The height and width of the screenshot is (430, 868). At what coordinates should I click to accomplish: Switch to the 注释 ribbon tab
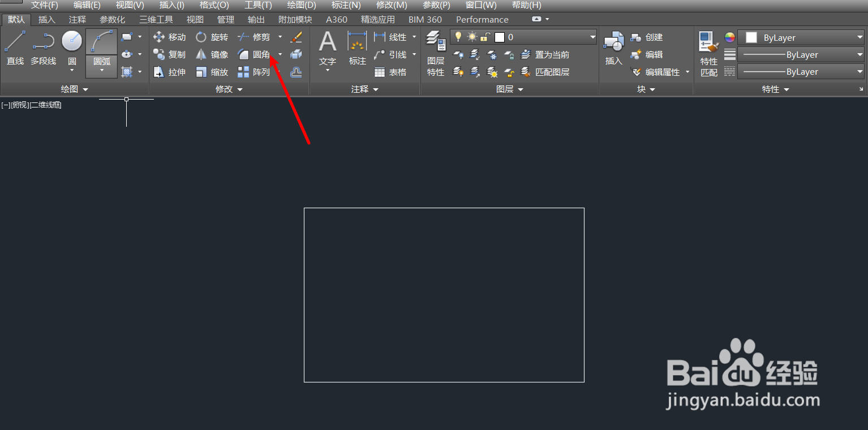coord(78,19)
